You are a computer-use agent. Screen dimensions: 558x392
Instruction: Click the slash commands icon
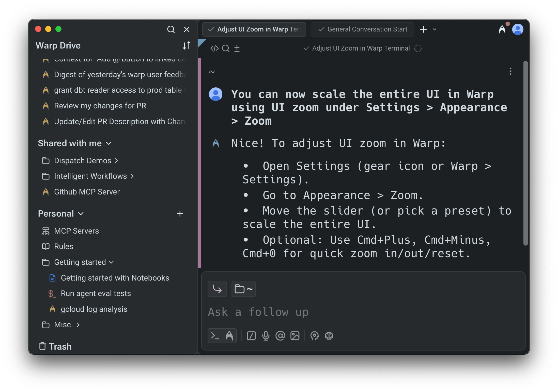pyautogui.click(x=251, y=336)
